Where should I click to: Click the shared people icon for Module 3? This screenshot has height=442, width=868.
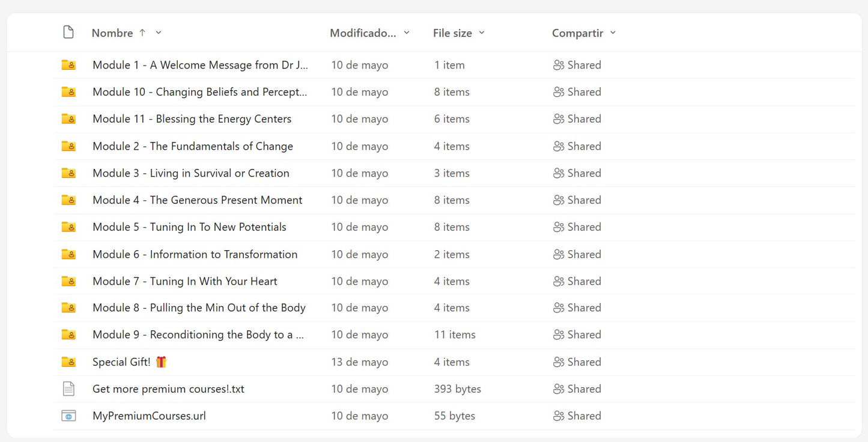click(x=559, y=173)
